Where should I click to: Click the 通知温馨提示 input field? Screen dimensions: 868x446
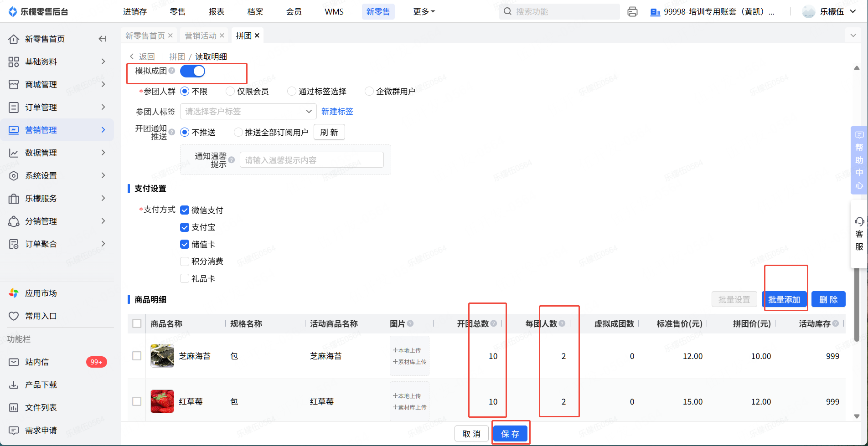tap(312, 160)
